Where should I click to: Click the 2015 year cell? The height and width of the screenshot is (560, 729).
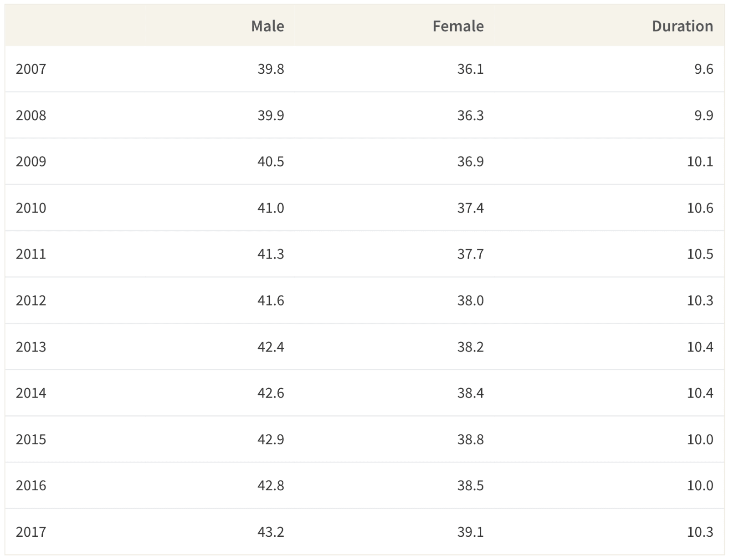[x=31, y=439]
